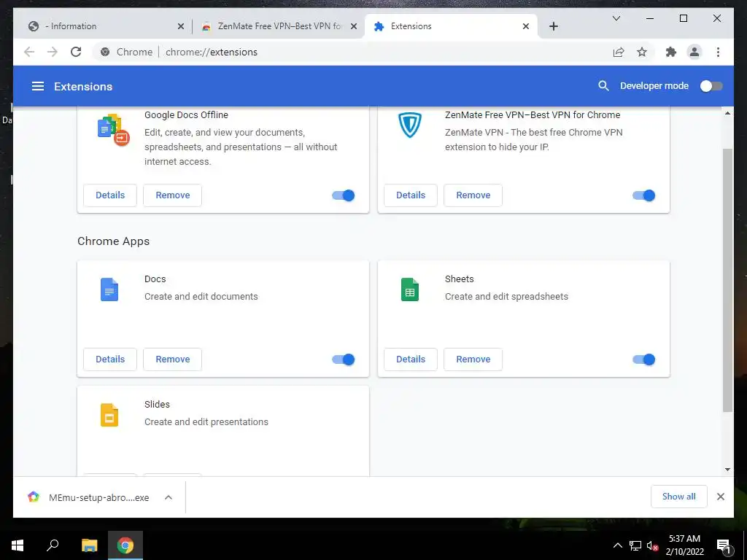Open the network status tray icon
Viewport: 747px width, 560px height.
(x=635, y=545)
